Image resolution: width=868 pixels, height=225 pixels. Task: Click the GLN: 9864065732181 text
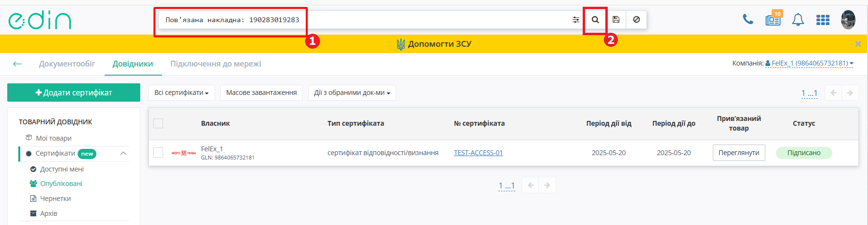click(x=228, y=158)
